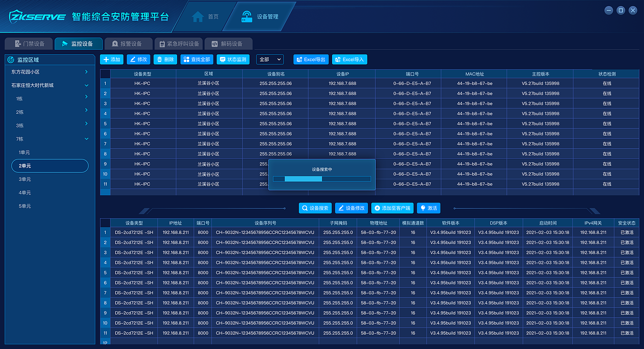Click 在线 status in upper row 1

pos(607,84)
